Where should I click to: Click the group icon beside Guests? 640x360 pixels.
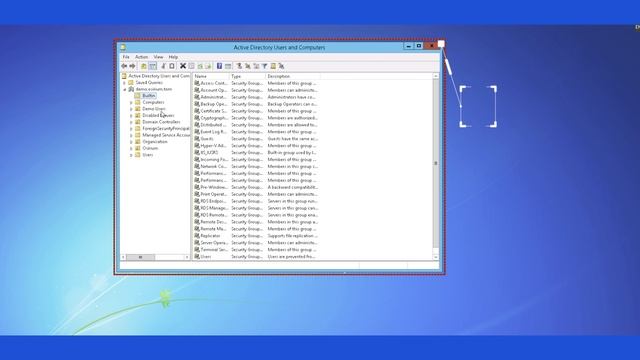[x=197, y=138]
